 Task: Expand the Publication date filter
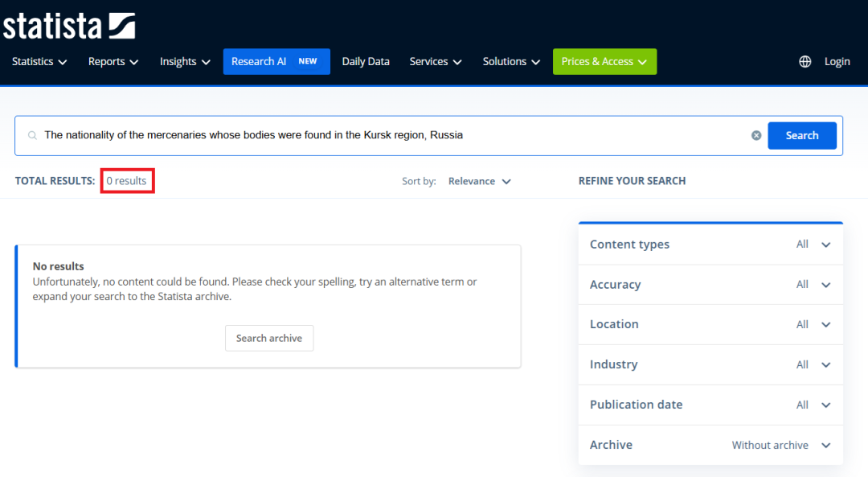tap(710, 405)
